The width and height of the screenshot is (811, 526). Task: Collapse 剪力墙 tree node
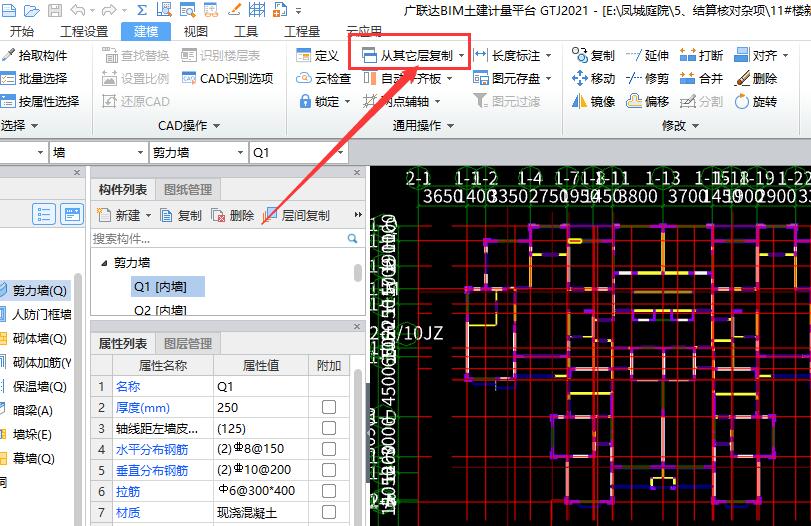pos(104,263)
